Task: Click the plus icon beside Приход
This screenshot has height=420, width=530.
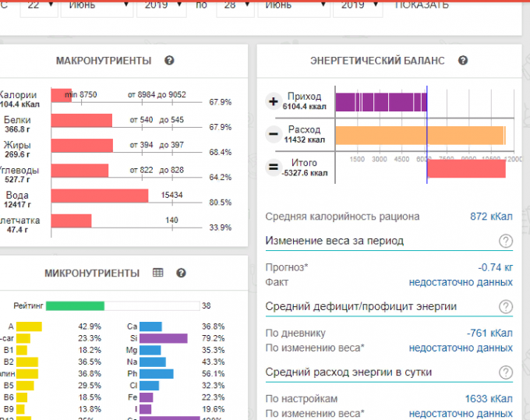Action: (274, 101)
